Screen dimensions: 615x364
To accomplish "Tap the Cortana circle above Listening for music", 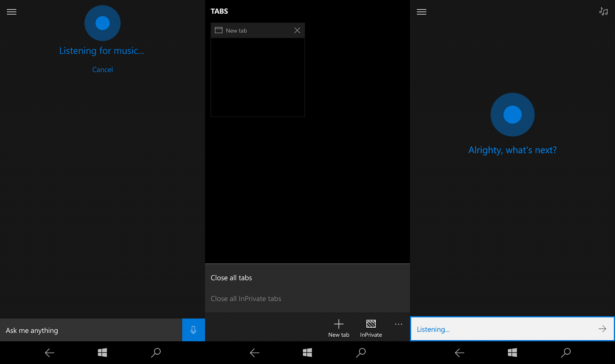I will coord(102,23).
